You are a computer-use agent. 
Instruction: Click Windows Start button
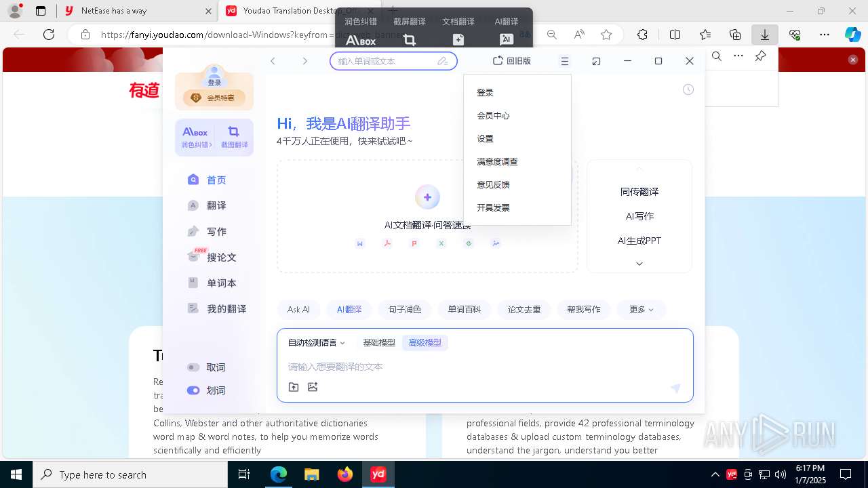(x=16, y=474)
